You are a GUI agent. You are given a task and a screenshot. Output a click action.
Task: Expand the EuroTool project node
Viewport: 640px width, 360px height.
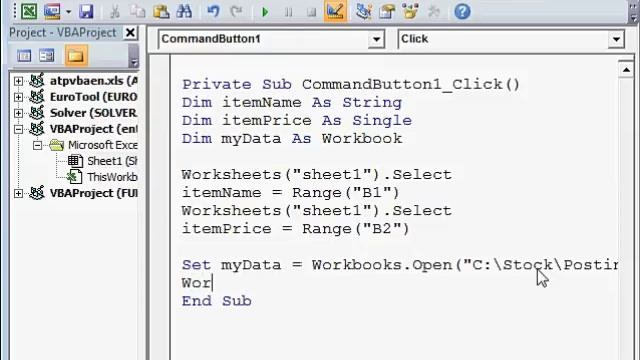18,97
